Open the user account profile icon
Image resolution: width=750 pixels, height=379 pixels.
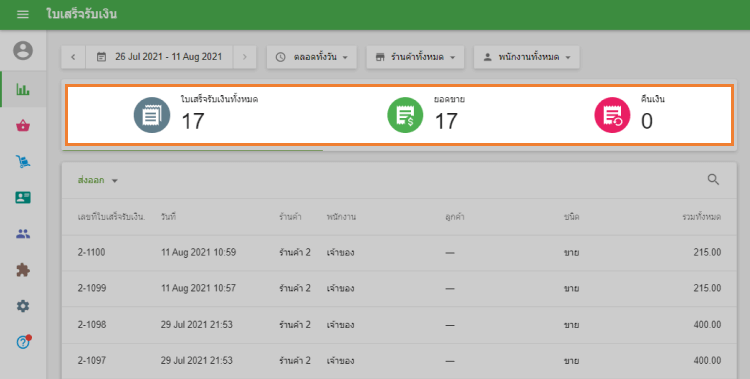[22, 50]
